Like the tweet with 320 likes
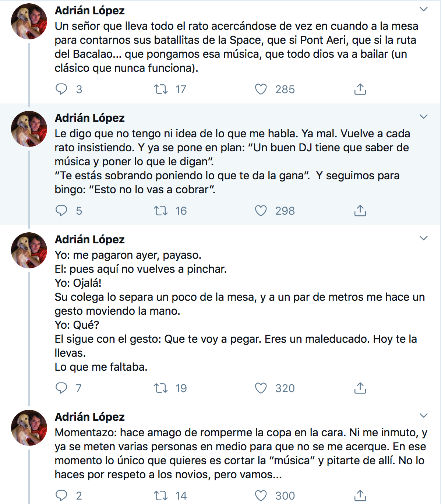The image size is (445, 504). 261,388
